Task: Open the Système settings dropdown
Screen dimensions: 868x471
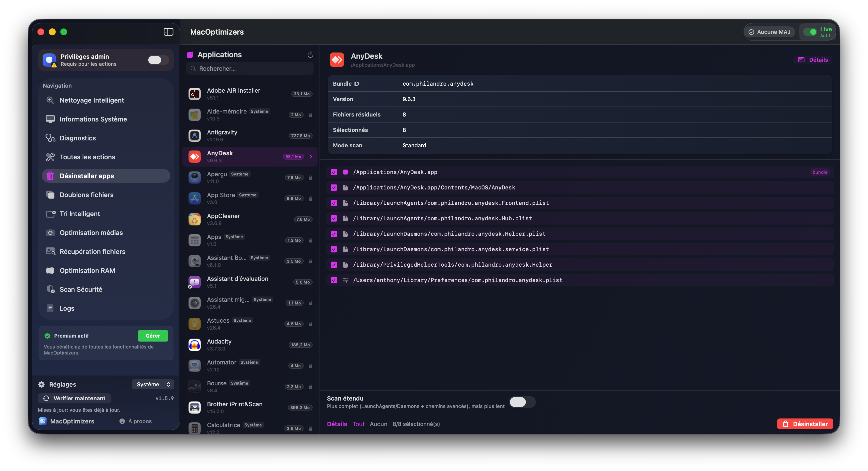Action: pyautogui.click(x=153, y=384)
